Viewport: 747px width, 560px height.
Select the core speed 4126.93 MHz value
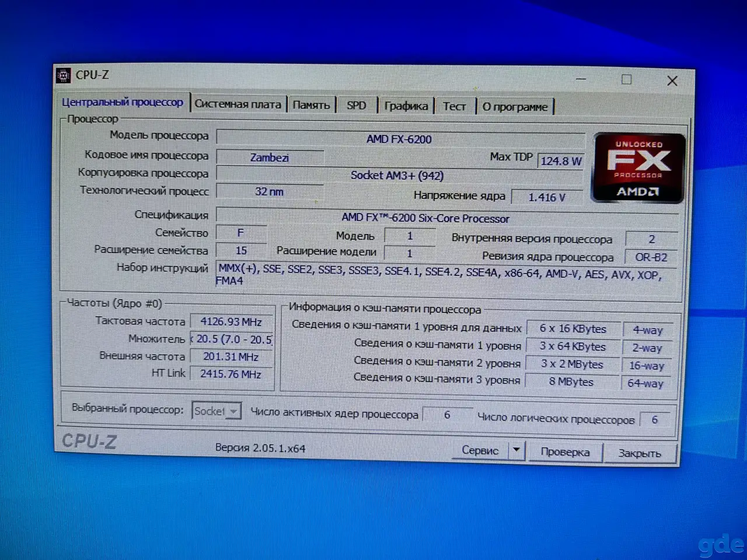coord(231,321)
